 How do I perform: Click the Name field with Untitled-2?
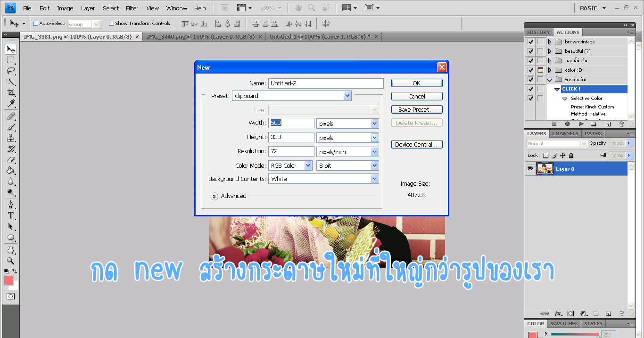(325, 83)
